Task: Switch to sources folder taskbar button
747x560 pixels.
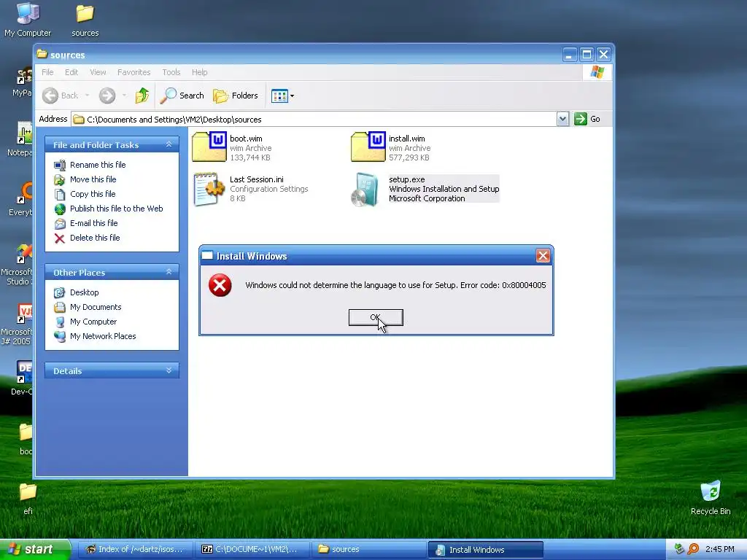Action: (369, 550)
